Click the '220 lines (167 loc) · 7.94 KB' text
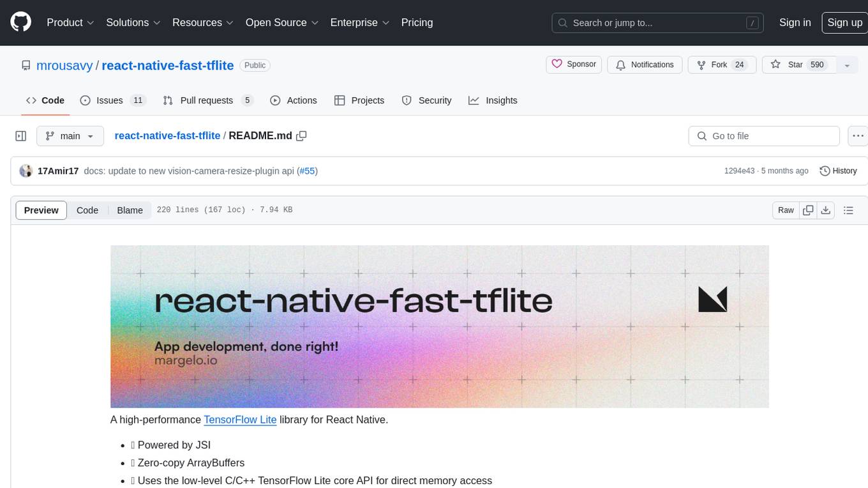The image size is (868, 488). (x=225, y=210)
